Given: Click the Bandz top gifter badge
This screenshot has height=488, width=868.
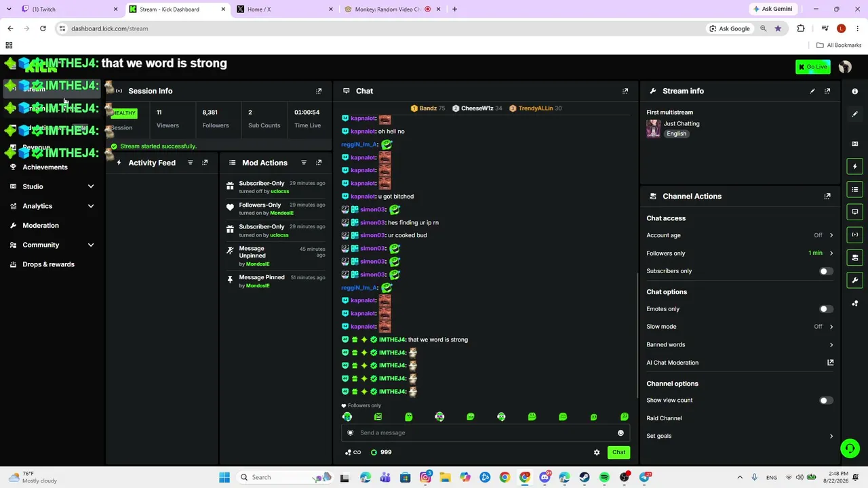Looking at the screenshot, I should tap(428, 108).
